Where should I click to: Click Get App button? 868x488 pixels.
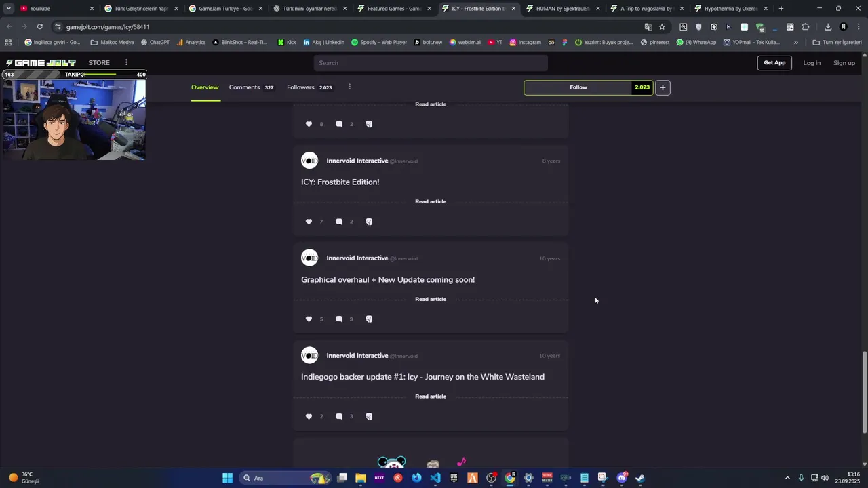[774, 63]
